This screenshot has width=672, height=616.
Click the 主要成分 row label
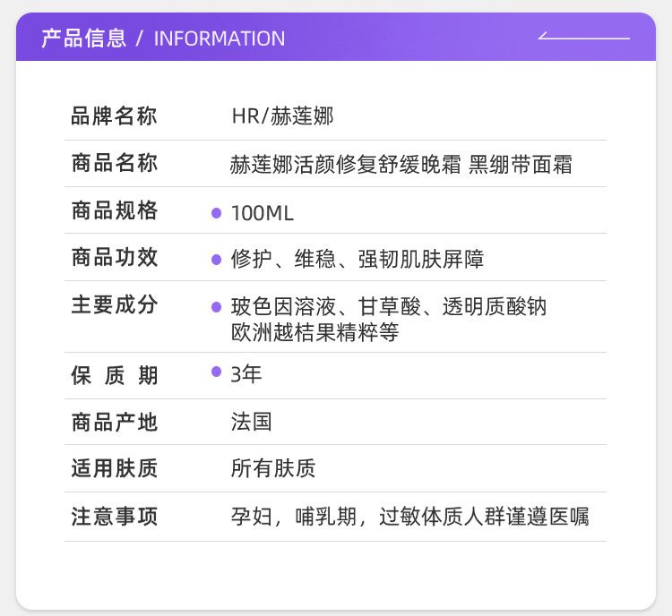point(114,305)
